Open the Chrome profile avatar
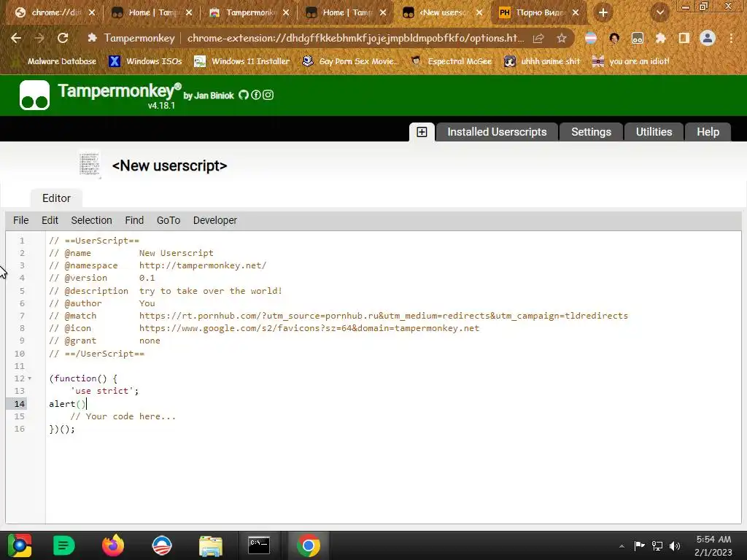The height and width of the screenshot is (560, 747). pos(708,38)
